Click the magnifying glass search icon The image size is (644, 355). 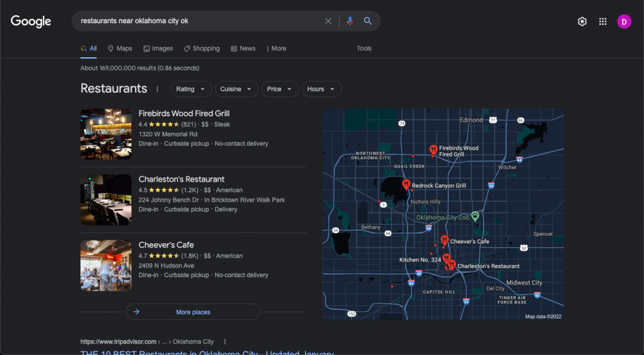point(368,21)
